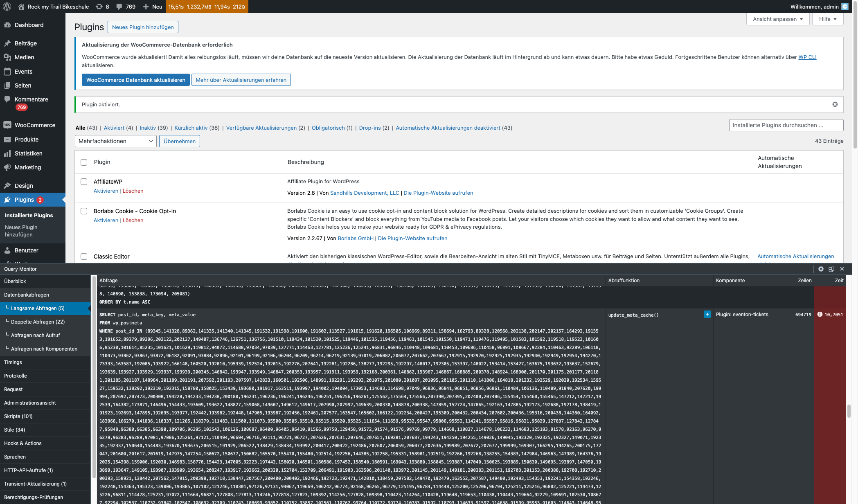Delete the Borlabs Cookie plugin
This screenshot has height=504, width=858.
(133, 220)
